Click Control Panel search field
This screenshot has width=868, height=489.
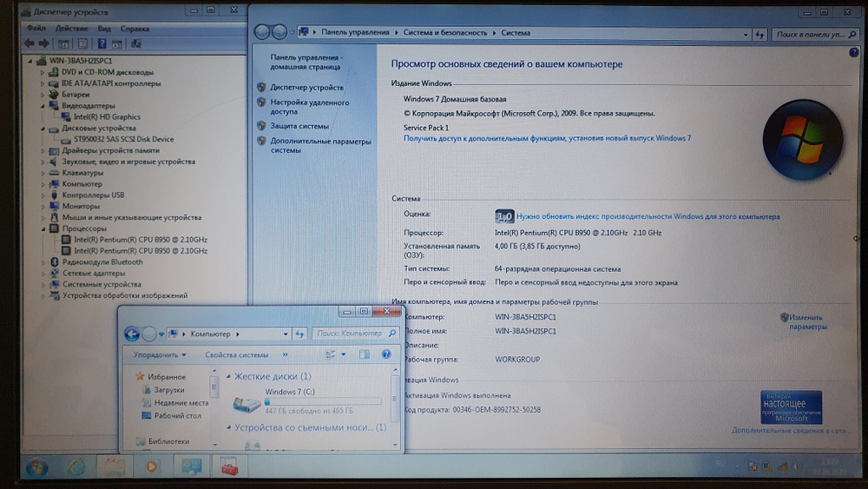[815, 35]
